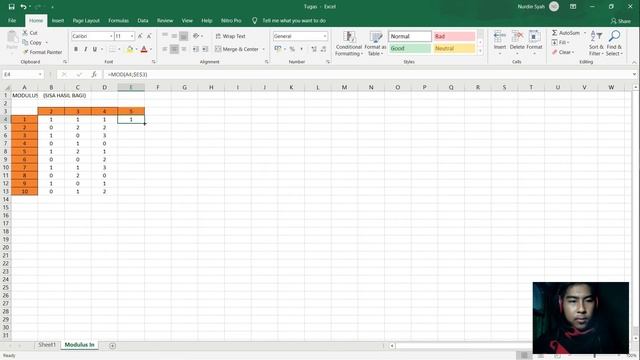Open the Font group dialog launcher

153,62
